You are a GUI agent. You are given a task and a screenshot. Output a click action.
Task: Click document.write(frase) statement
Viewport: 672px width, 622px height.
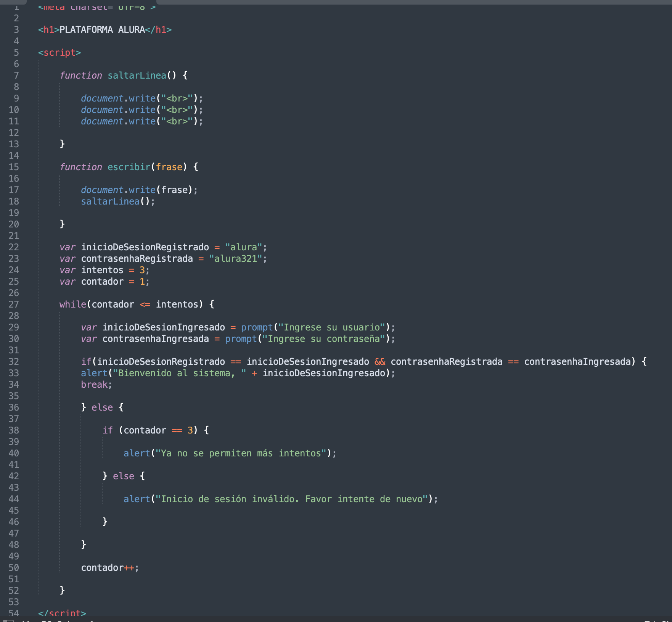coord(139,190)
